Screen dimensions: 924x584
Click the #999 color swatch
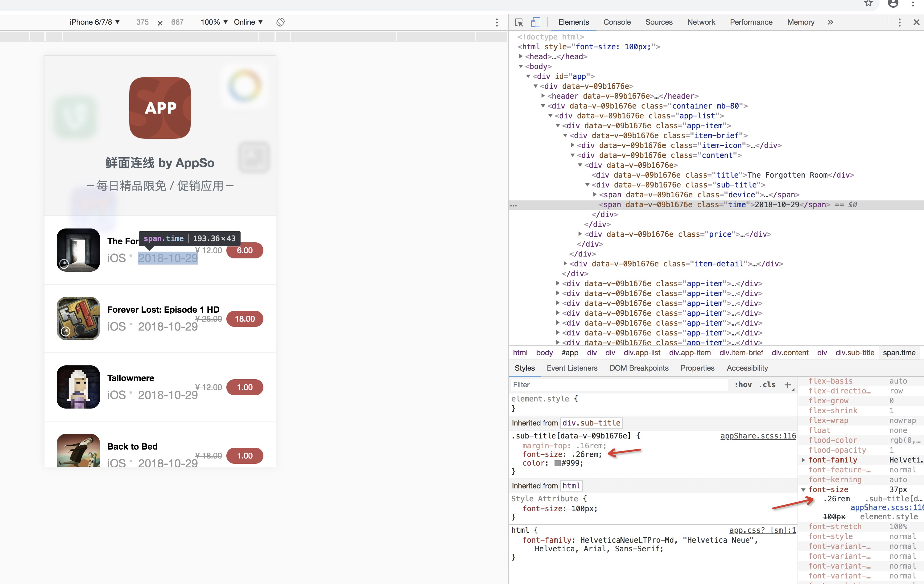click(557, 463)
